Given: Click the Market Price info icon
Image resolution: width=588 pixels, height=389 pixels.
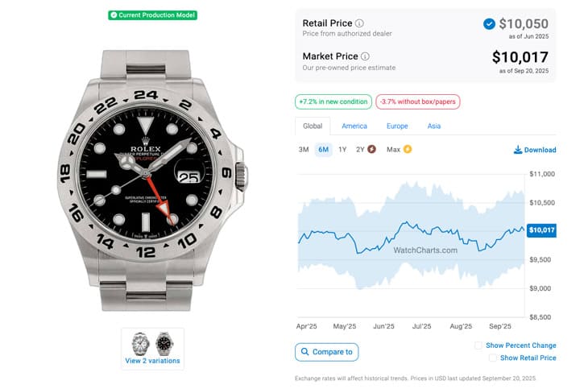Looking at the screenshot, I should click(365, 56).
